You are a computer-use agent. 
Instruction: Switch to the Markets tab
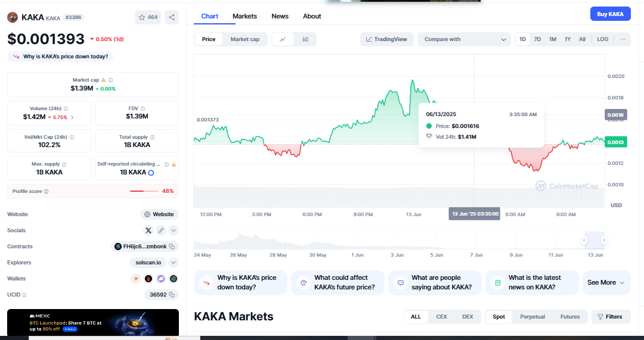(x=245, y=17)
